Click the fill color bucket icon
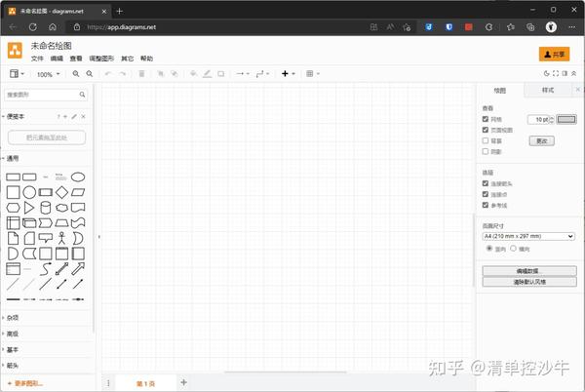 click(x=193, y=74)
